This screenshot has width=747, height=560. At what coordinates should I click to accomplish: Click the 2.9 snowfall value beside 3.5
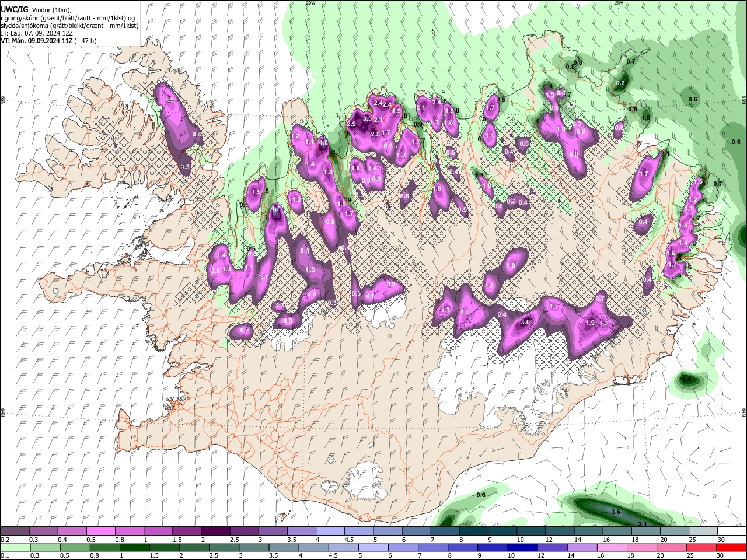pos(351,124)
